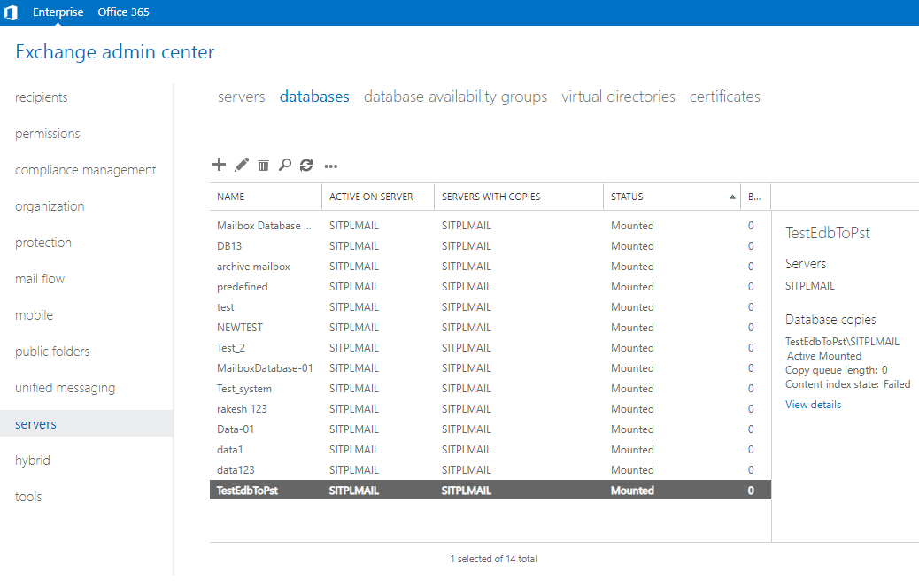This screenshot has height=588, width=919.
Task: Click the add new database plus icon
Action: [x=219, y=165]
